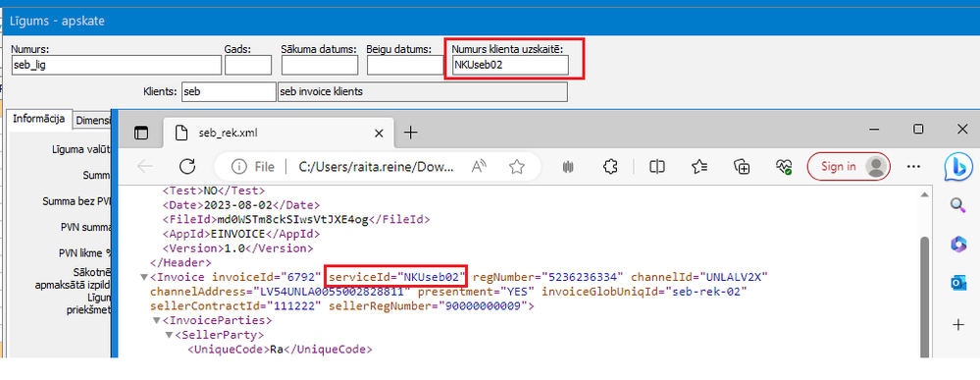Open sidebar Search icon
The height and width of the screenshot is (380, 980).
point(958,204)
